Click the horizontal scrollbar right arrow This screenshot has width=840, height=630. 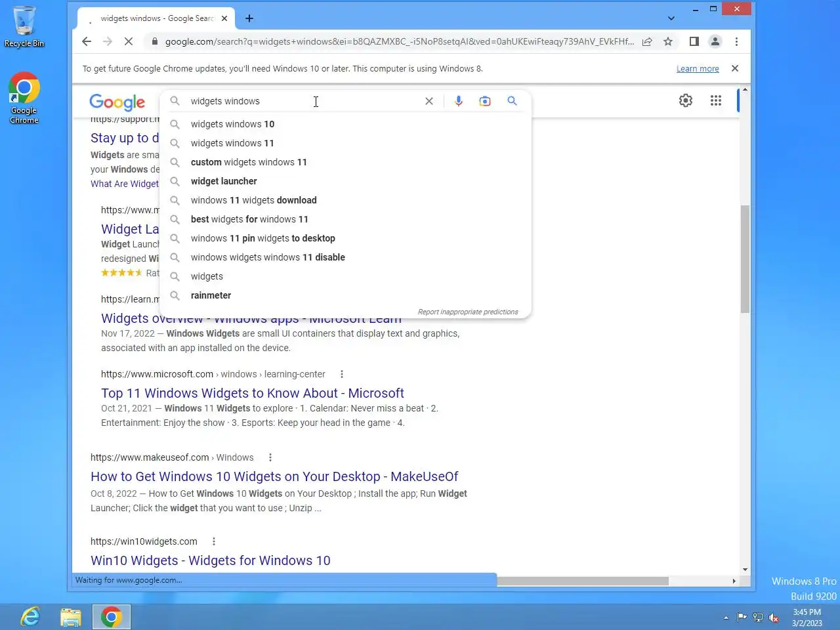pyautogui.click(x=734, y=581)
